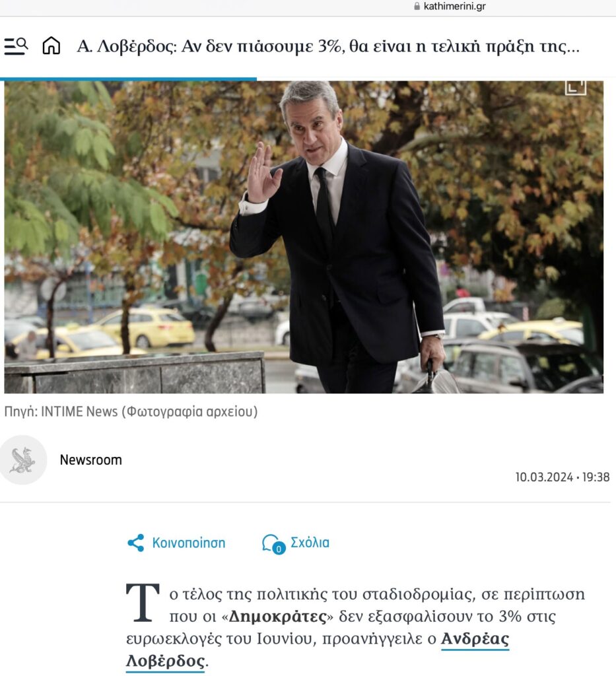Click the bold word Δημοκράτες in text
The image size is (616, 676).
pyautogui.click(x=277, y=617)
